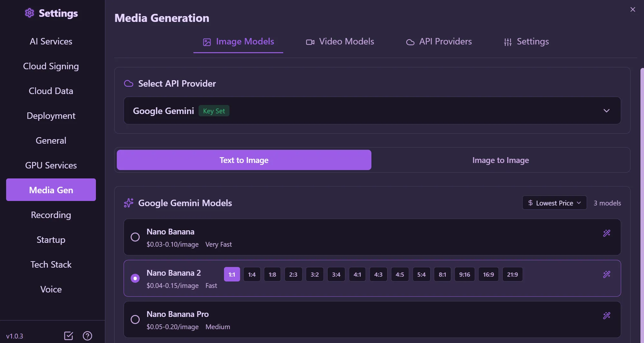Open Tech Stack in the sidebar

[51, 264]
